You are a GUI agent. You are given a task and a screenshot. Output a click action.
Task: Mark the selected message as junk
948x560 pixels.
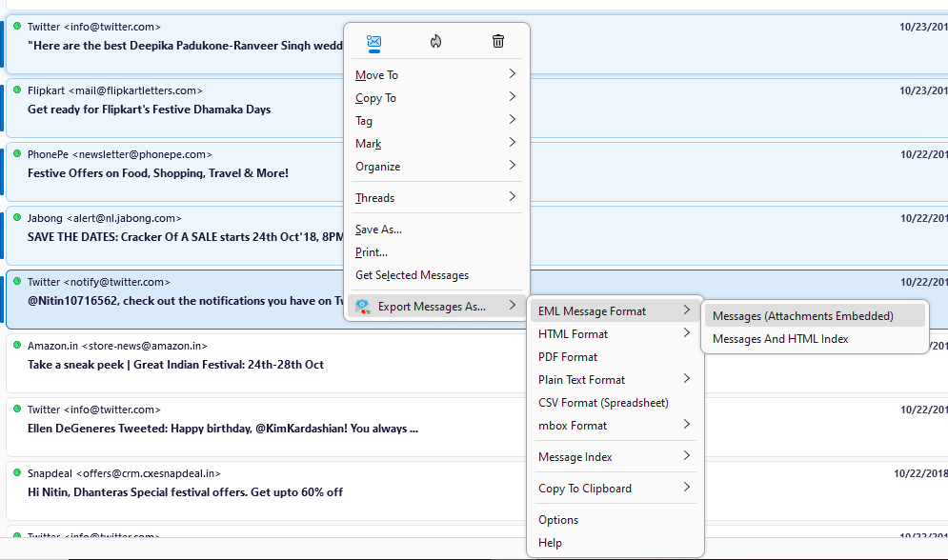pos(436,42)
